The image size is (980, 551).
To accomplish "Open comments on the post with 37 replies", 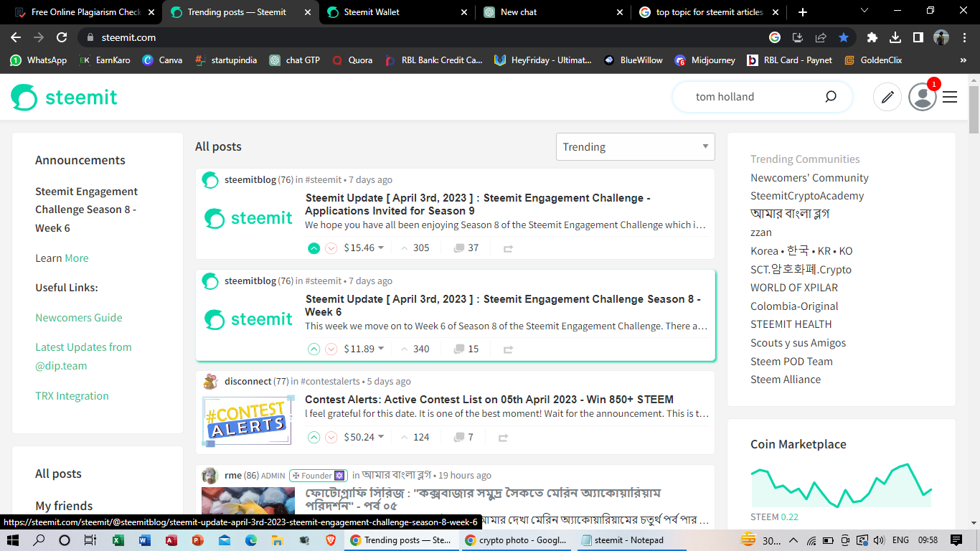I will pyautogui.click(x=466, y=248).
